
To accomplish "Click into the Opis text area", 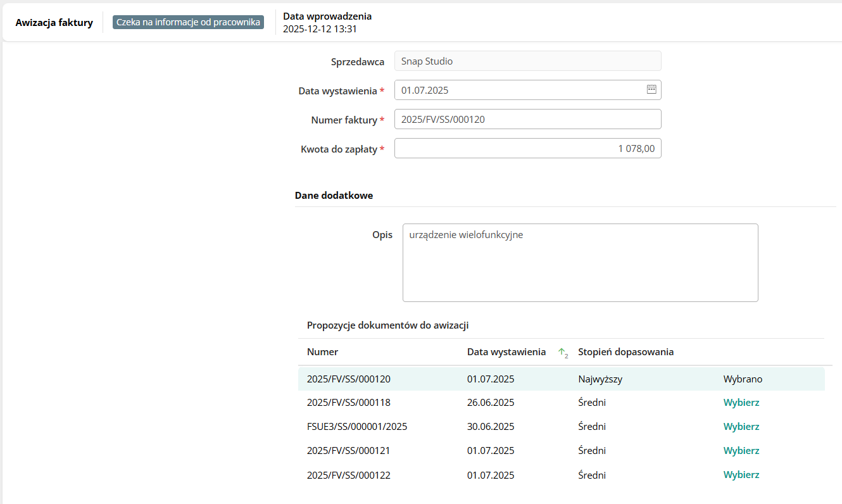I will coord(580,262).
